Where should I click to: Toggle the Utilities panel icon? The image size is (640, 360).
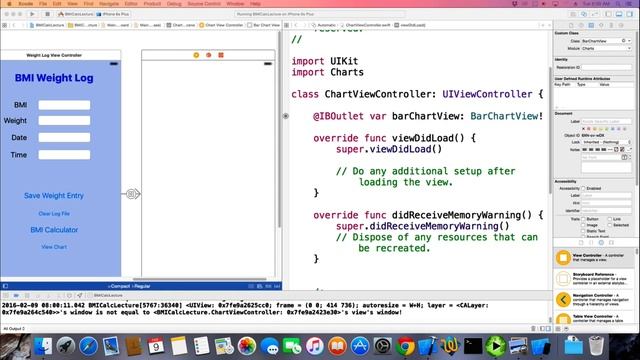click(630, 14)
